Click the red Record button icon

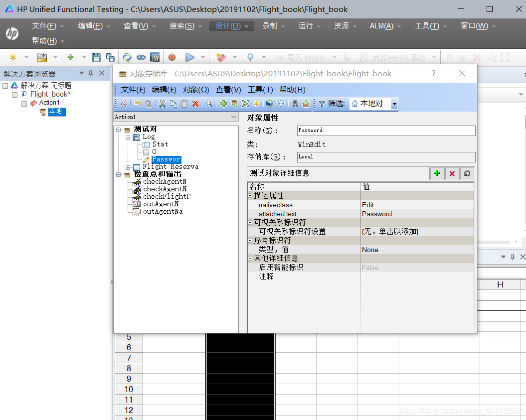172,57
